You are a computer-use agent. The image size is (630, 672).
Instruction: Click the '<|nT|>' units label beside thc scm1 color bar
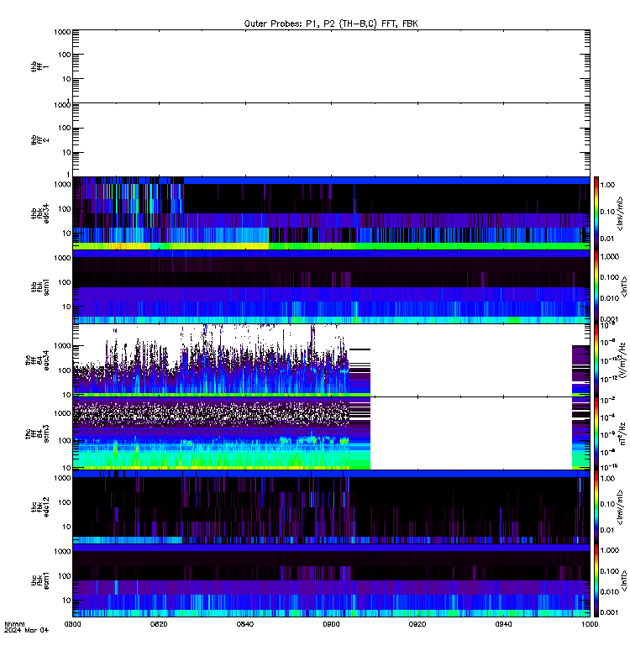pyautogui.click(x=624, y=580)
